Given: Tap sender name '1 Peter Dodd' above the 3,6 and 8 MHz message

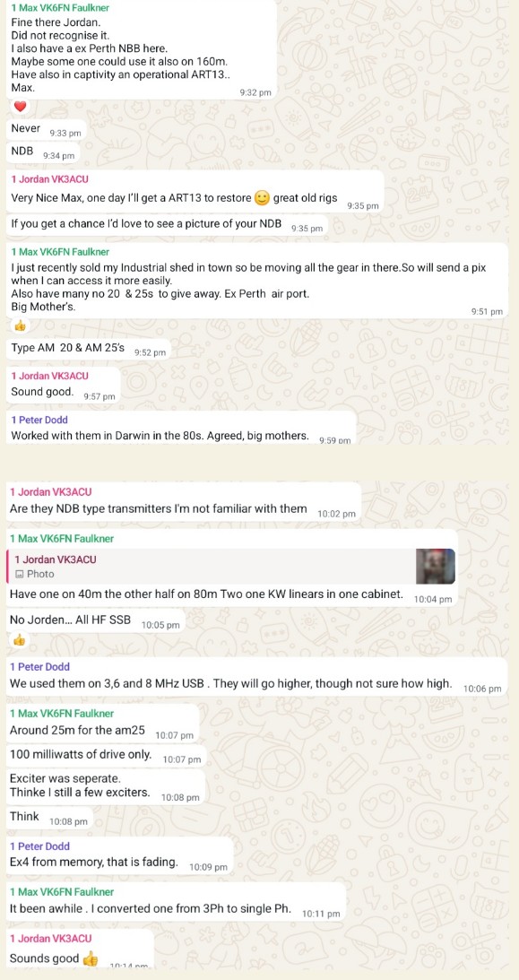Looking at the screenshot, I should 39,667.
